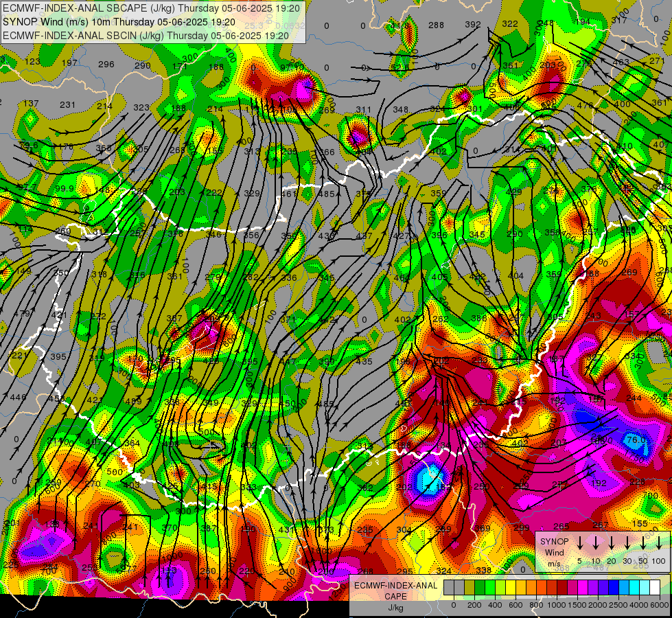This screenshot has height=618, width=672.
Task: Click the ECMWF-INDEX-ANAL CAPE legend label
Action: [395, 591]
